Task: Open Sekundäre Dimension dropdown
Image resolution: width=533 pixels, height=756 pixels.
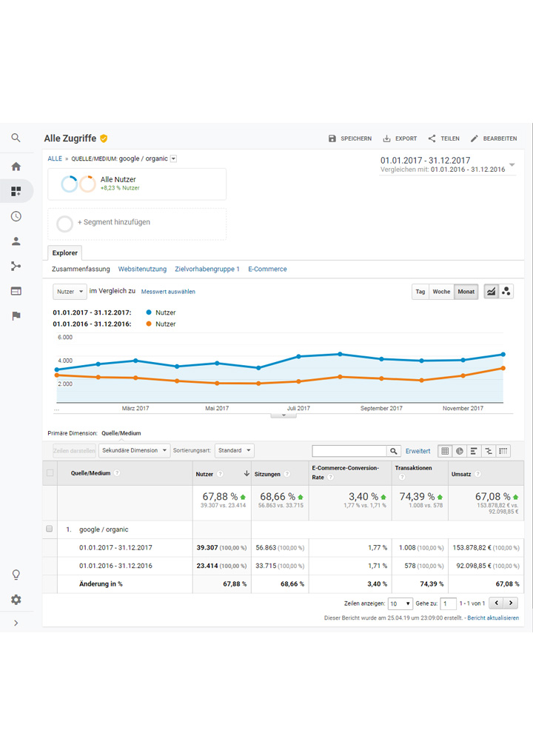Action: (135, 450)
